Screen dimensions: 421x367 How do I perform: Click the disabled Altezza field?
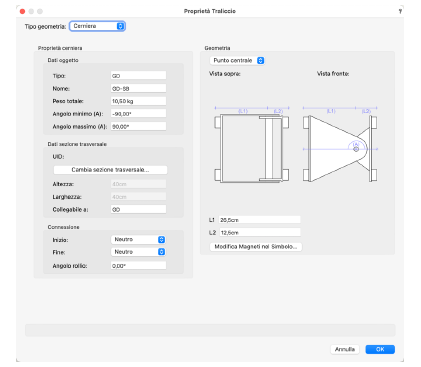138,184
